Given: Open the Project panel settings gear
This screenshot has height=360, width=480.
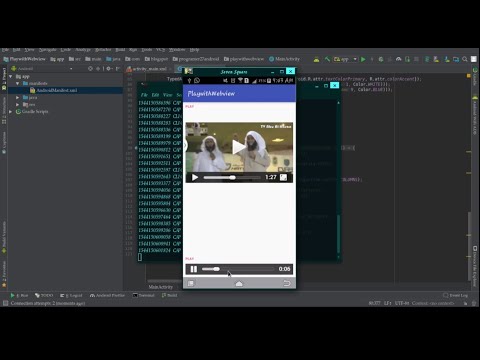Looking at the screenshot, I should (109, 69).
